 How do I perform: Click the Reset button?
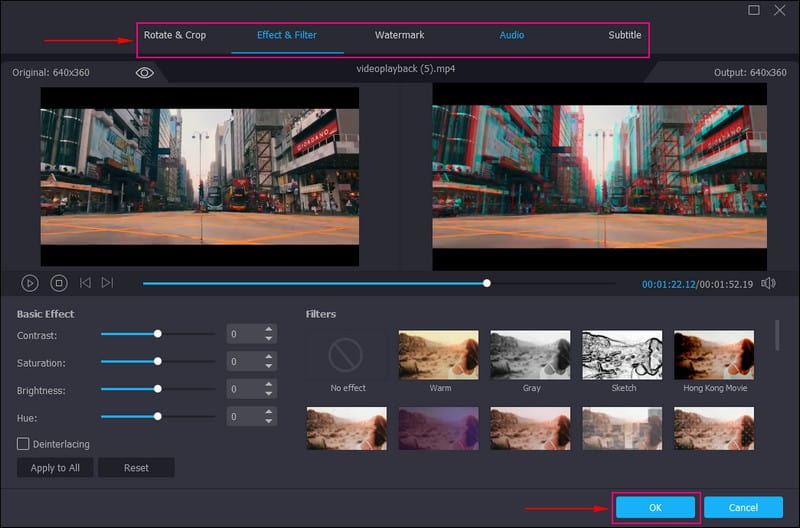point(136,468)
